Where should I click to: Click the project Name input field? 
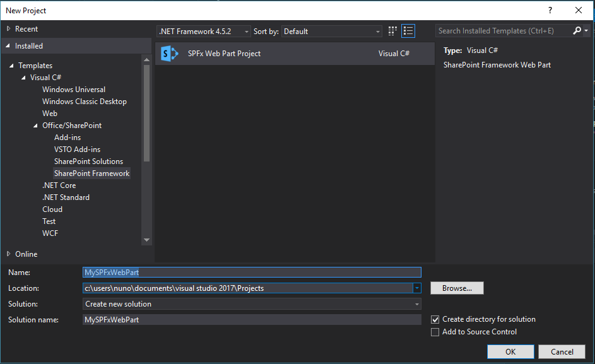click(x=252, y=272)
